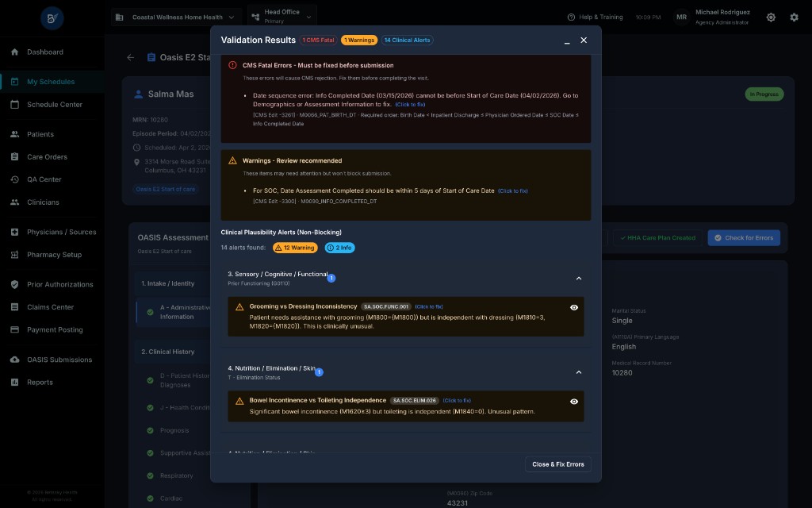Image resolution: width=812 pixels, height=508 pixels.
Task: Click the back arrow beside Oasis E2
Action: tap(131, 57)
